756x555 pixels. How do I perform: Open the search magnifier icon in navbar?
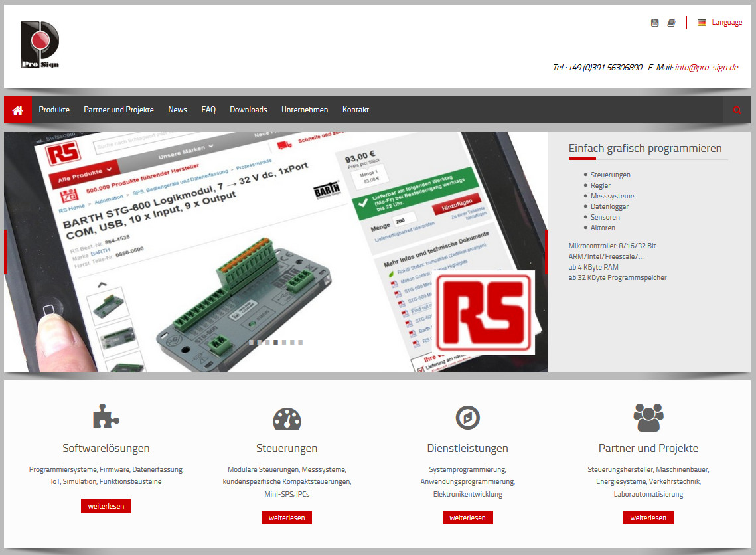click(737, 110)
